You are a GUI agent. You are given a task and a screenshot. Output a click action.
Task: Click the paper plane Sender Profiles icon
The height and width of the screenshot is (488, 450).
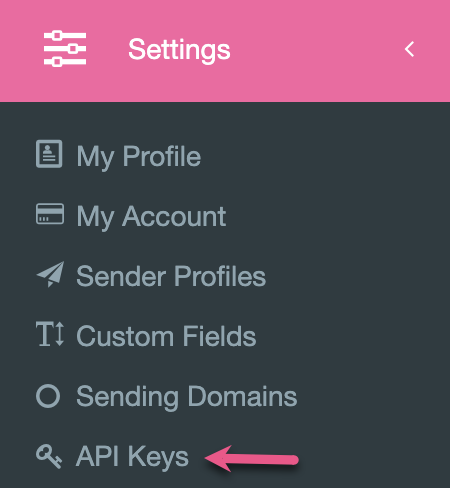tap(50, 274)
